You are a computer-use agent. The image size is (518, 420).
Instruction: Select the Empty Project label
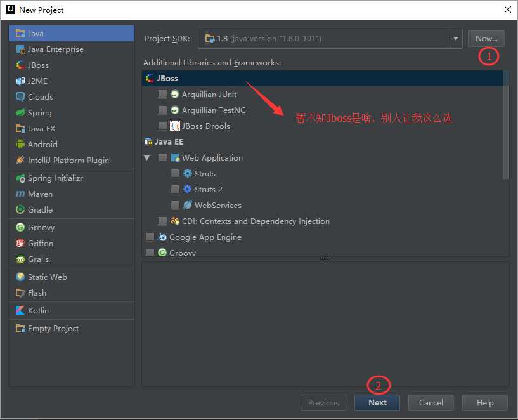(53, 329)
